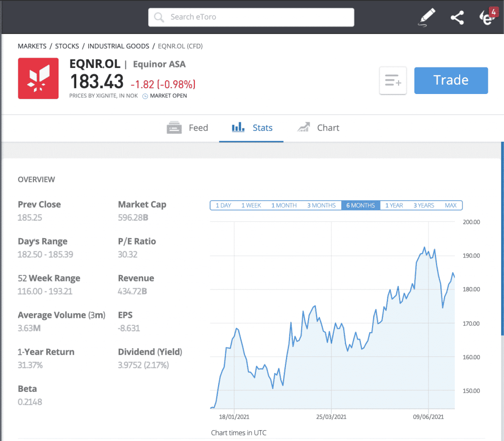This screenshot has width=504, height=441.
Task: Switch chart to MAX range
Action: tap(450, 205)
